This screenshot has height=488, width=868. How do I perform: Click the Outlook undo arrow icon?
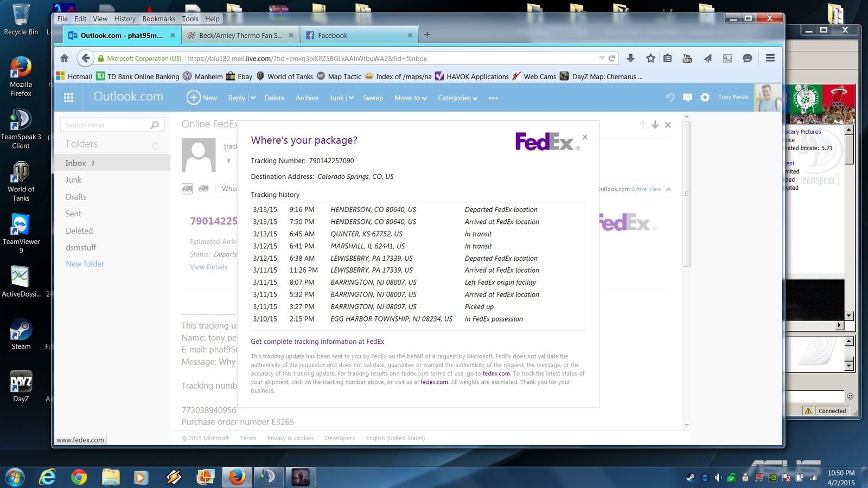pyautogui.click(x=670, y=98)
